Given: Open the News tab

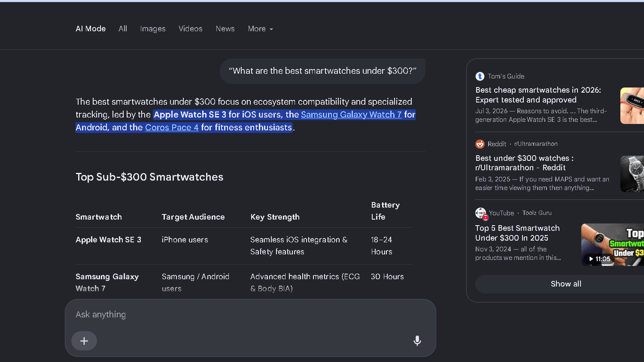Looking at the screenshot, I should coord(225,29).
